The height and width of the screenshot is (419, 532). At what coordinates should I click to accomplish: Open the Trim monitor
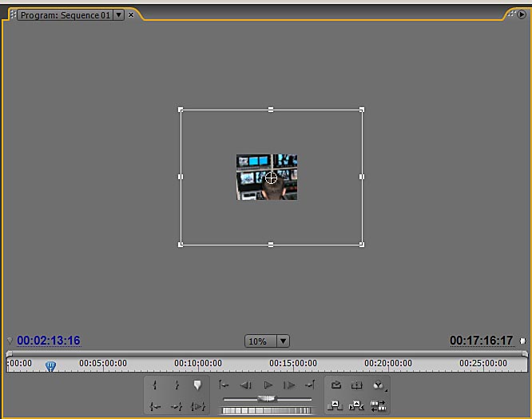(x=379, y=405)
